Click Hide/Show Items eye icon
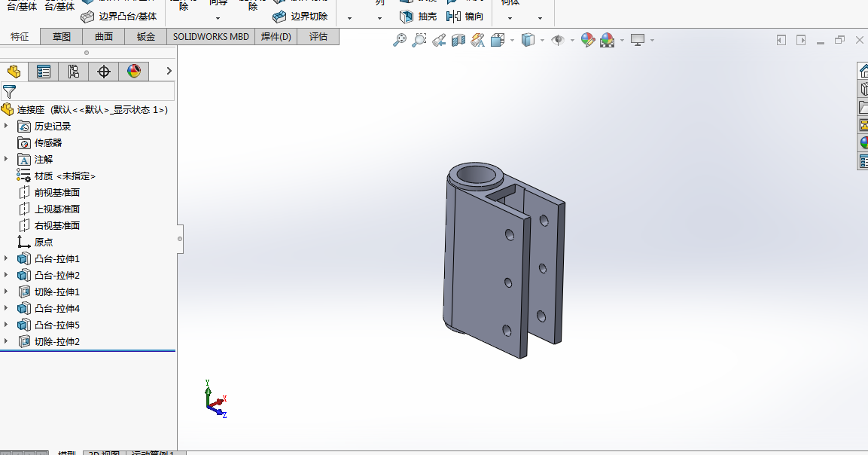This screenshot has height=455, width=868. tap(558, 40)
